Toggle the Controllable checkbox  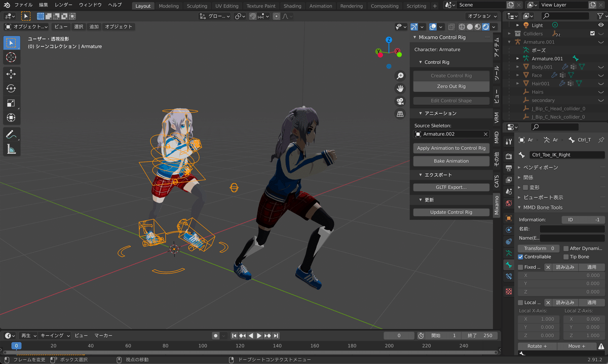(x=520, y=257)
